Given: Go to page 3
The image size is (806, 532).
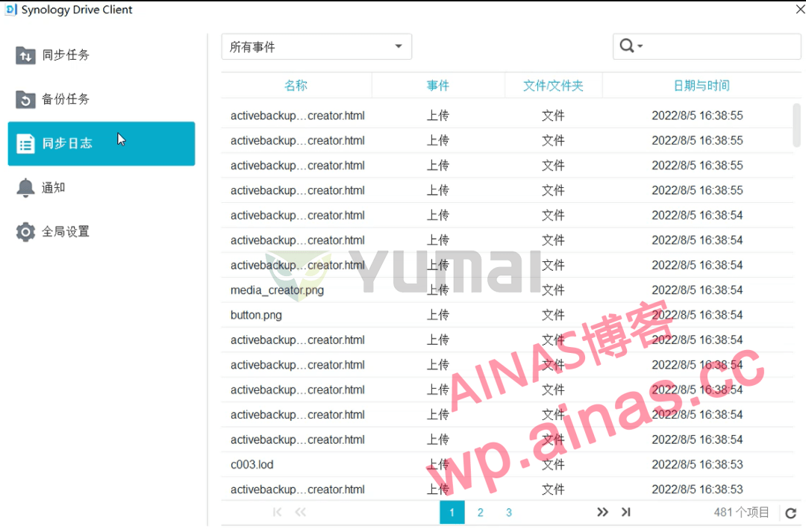Looking at the screenshot, I should coord(509,513).
